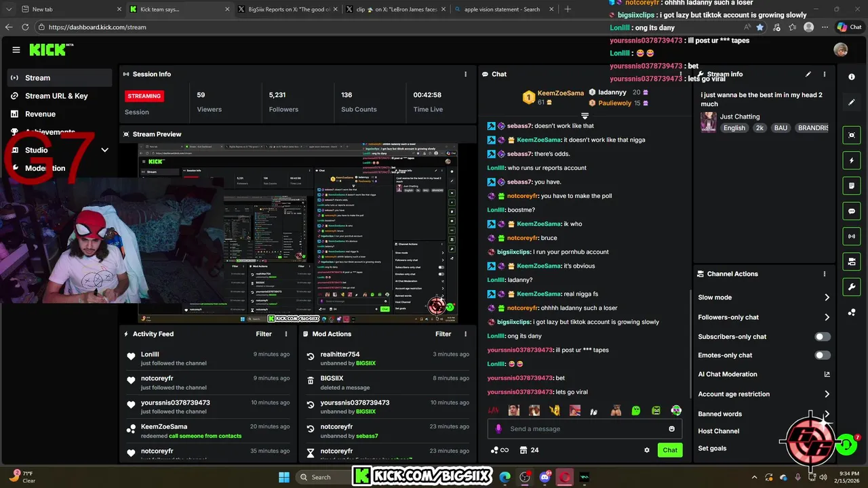This screenshot has height=488, width=868.
Task: Click Host Channel action
Action: (718, 431)
